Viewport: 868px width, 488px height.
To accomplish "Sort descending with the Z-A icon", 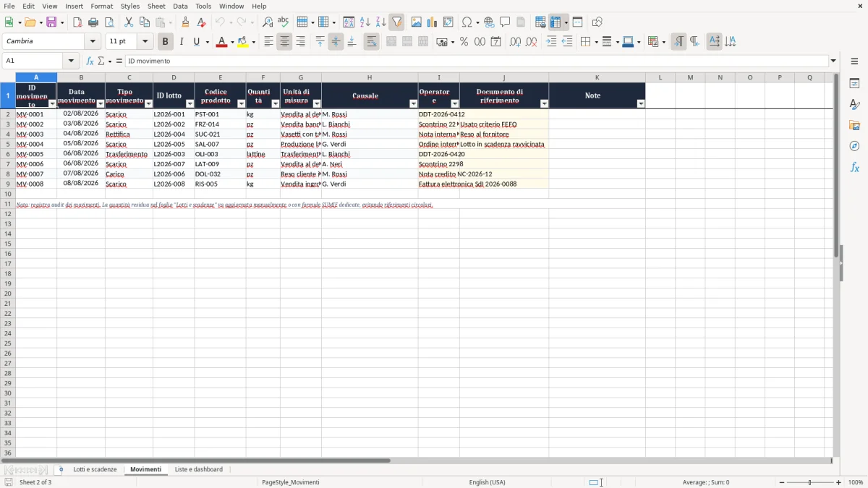I will (381, 22).
